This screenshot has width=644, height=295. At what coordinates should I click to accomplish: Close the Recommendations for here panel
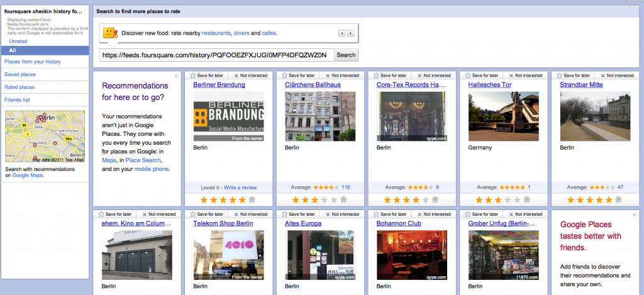coord(176,76)
